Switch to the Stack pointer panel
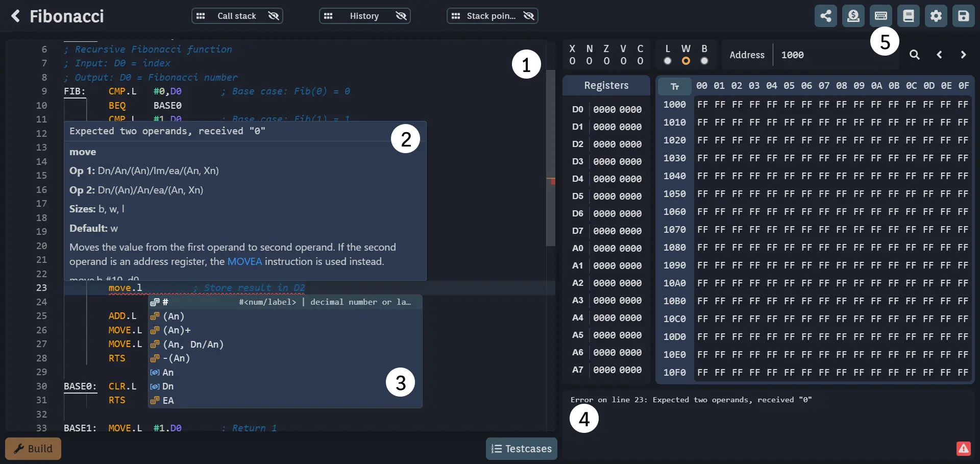 [x=492, y=16]
